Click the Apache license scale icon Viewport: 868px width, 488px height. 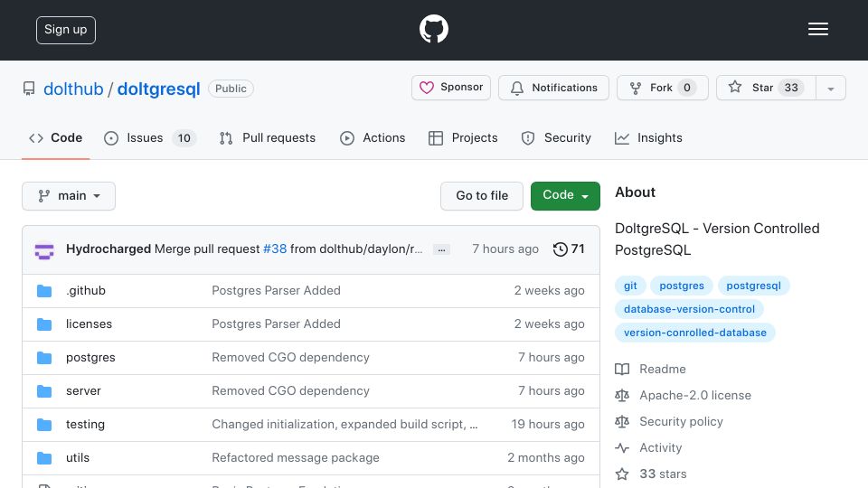[x=622, y=395]
